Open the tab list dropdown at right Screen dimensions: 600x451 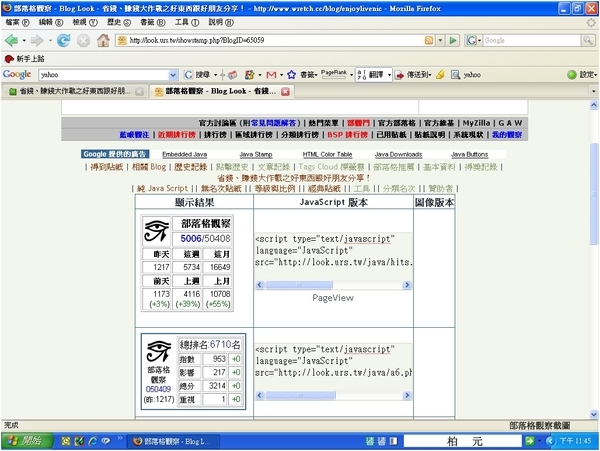pos(593,91)
